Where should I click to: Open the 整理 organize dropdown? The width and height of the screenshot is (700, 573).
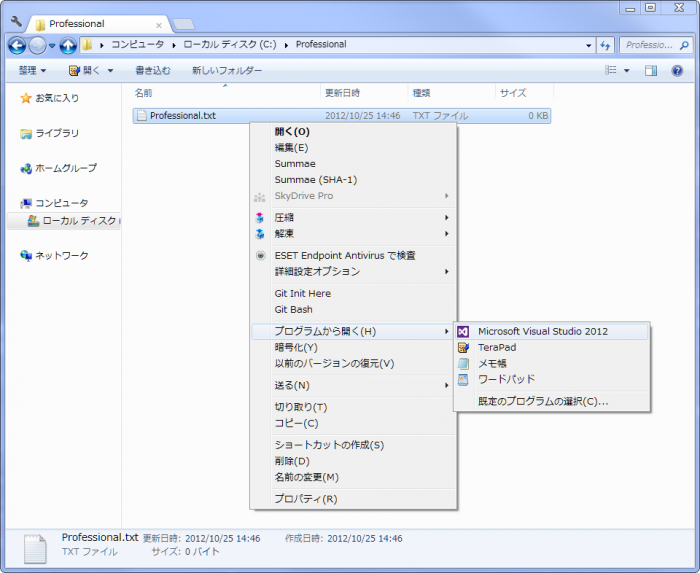32,71
